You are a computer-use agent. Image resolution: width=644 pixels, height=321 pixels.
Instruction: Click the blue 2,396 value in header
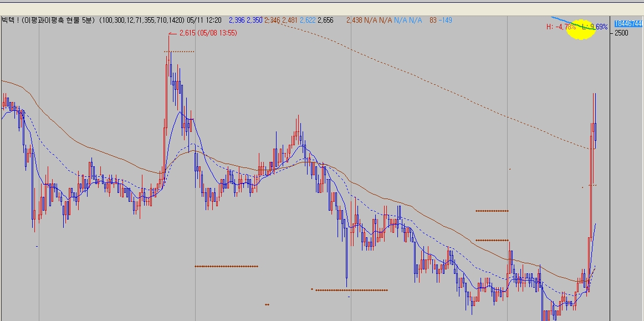pos(236,20)
